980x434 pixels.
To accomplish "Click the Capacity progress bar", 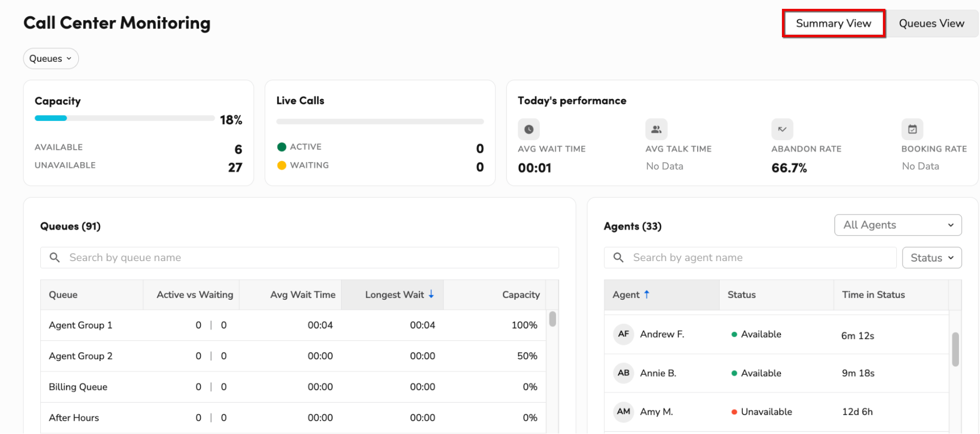I will click(125, 118).
